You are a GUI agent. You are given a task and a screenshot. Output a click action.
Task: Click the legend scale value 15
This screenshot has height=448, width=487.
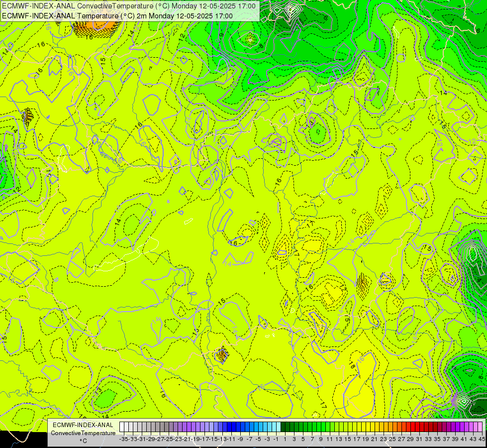click(x=348, y=439)
